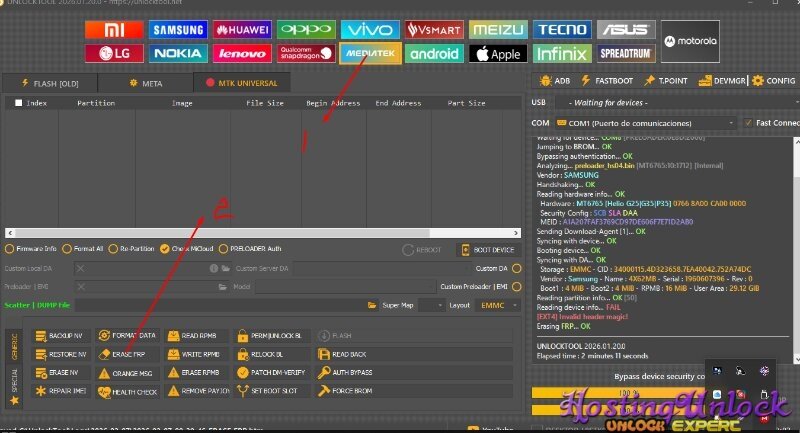Screen dimensions: 800x433
Task: Select the PRELOADER Auth option
Action: point(250,249)
